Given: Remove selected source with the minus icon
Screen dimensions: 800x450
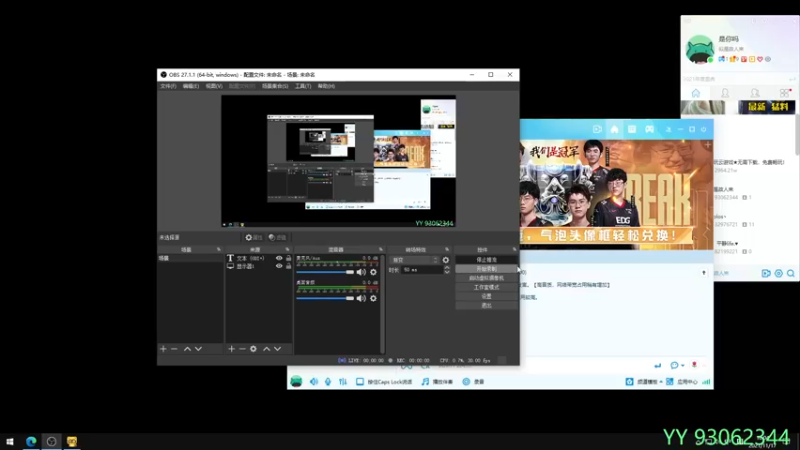Looking at the screenshot, I should 242,349.
